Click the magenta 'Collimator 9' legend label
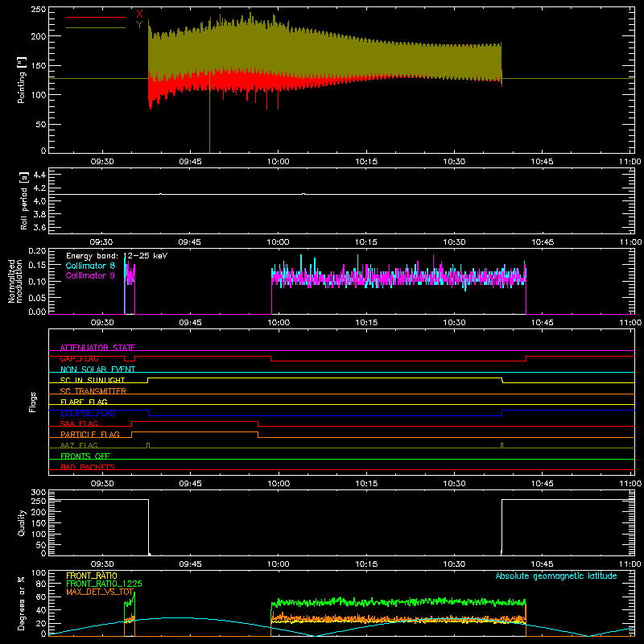This screenshot has width=644, height=644. click(90, 275)
